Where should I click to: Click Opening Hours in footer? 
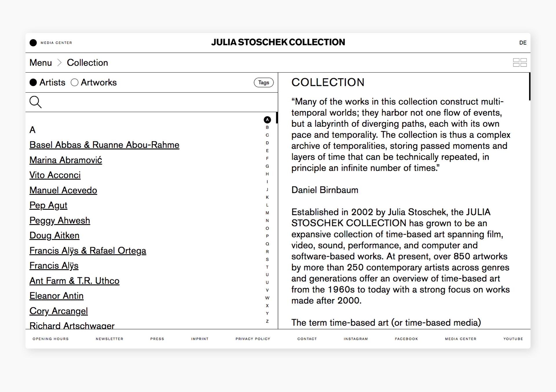(x=51, y=339)
